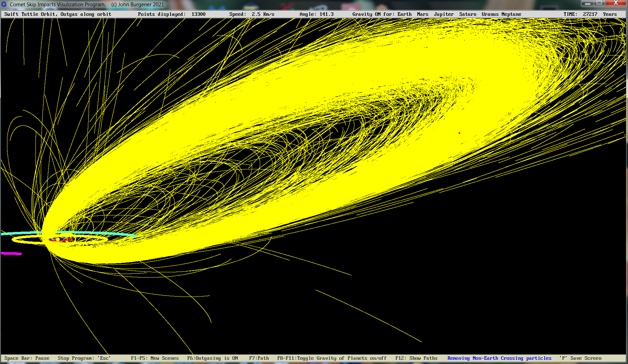Viewport: 628px width, 364px height.
Task: Click the 'Stop Program: Esc' label
Action: click(84, 358)
